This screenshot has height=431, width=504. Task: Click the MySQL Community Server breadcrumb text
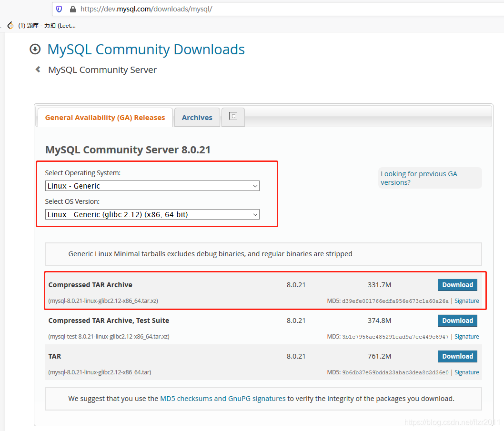102,70
